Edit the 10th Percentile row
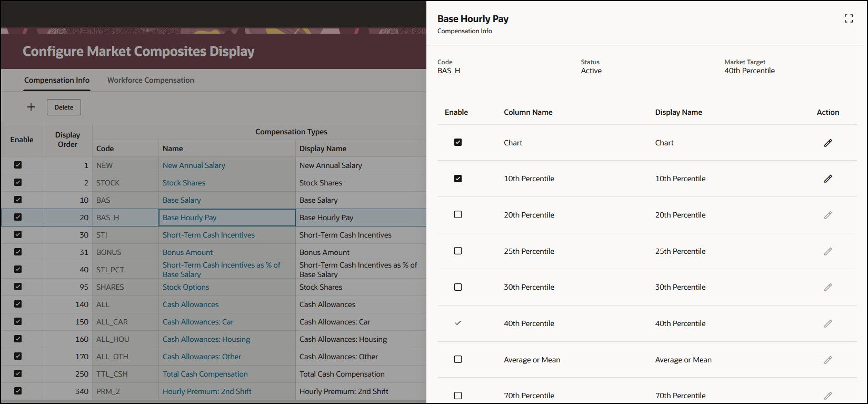Image resolution: width=868 pixels, height=404 pixels. (x=828, y=179)
